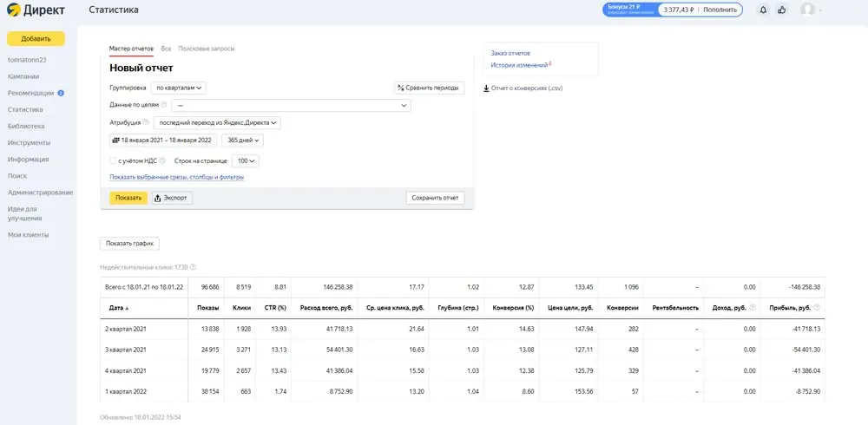Open Инструменты in the sidebar
868x425 pixels.
click(29, 143)
